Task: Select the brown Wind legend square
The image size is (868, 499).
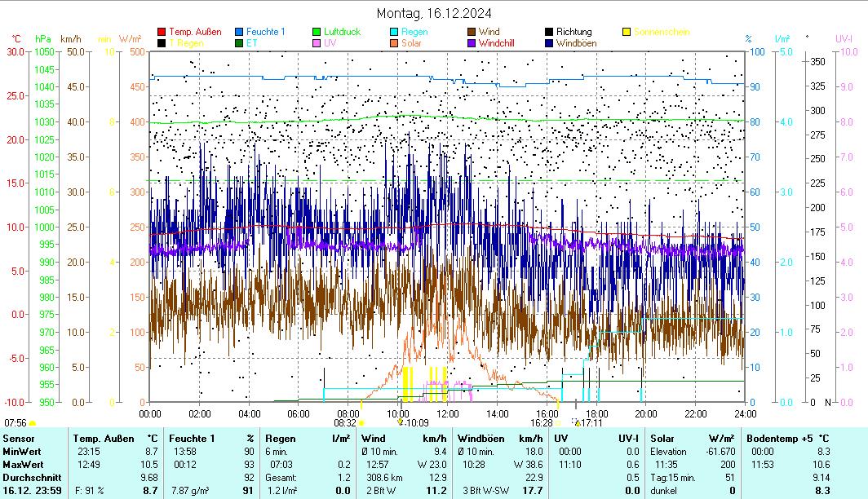Action: 472,32
